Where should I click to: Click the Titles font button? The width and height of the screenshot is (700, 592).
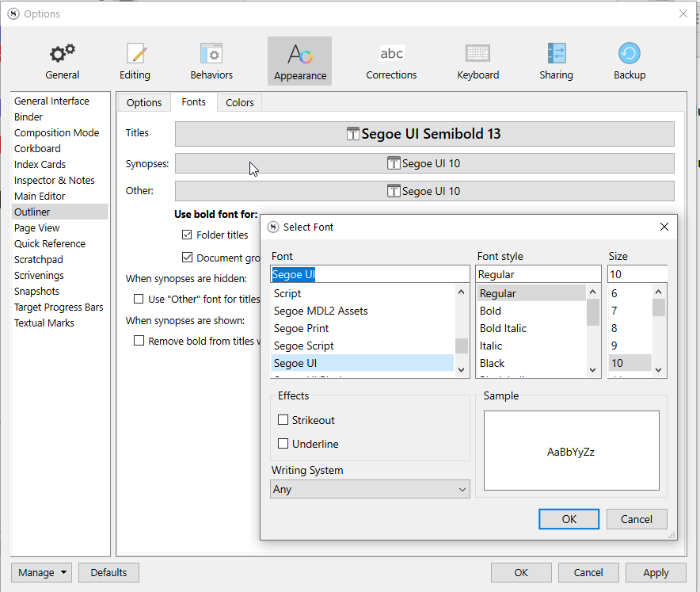pyautogui.click(x=424, y=134)
